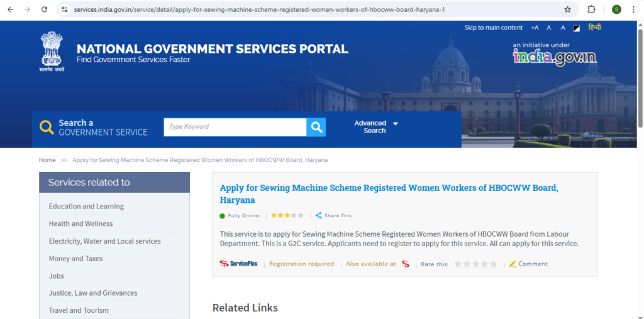Reload the page with refresh icon

(x=45, y=9)
